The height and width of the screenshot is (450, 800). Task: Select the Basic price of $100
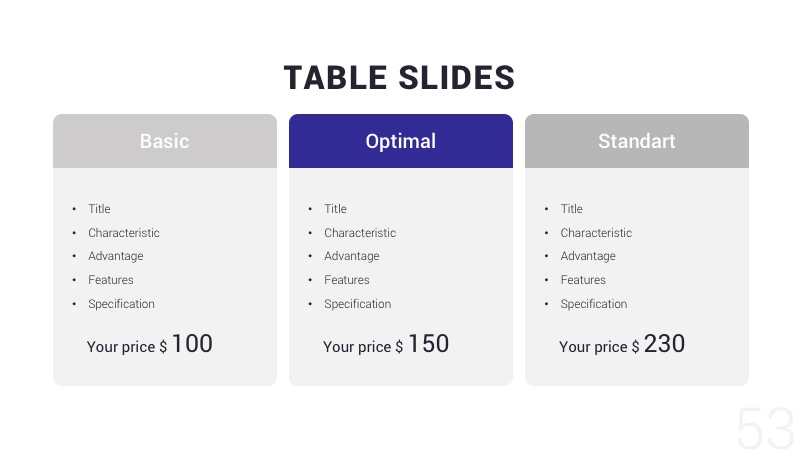click(150, 345)
